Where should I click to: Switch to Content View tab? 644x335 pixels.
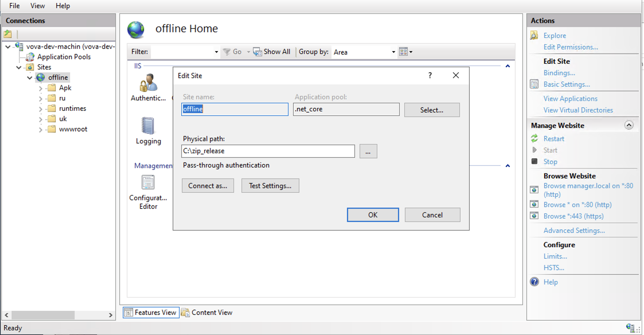coord(207,312)
